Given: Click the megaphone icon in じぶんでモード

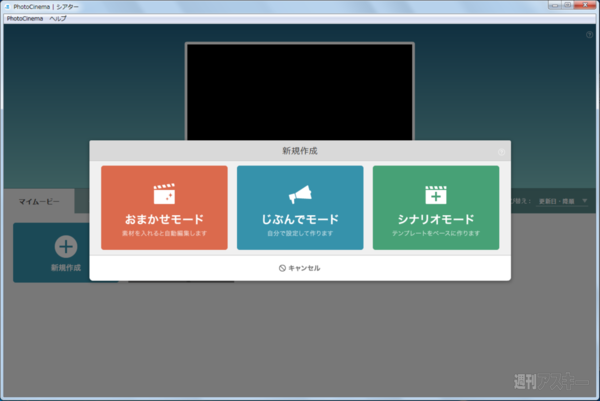Looking at the screenshot, I should pos(300,194).
